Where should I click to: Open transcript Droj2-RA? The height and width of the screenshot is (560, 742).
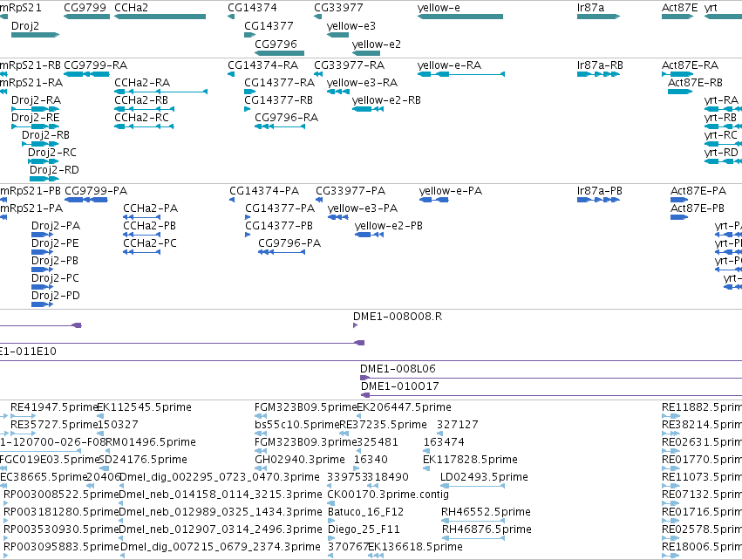(36, 100)
